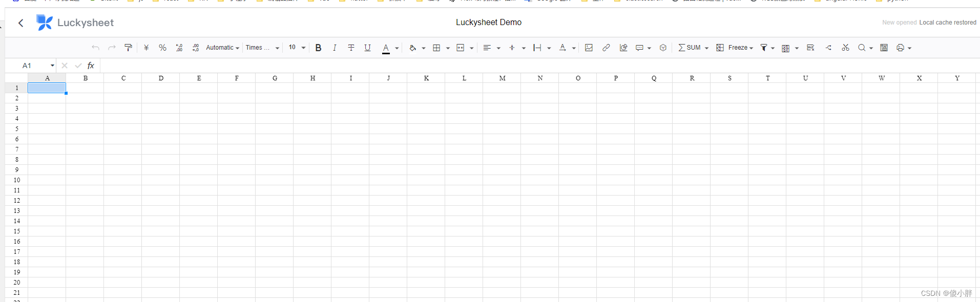The height and width of the screenshot is (302, 980).
Task: Select column H header
Action: (x=312, y=78)
